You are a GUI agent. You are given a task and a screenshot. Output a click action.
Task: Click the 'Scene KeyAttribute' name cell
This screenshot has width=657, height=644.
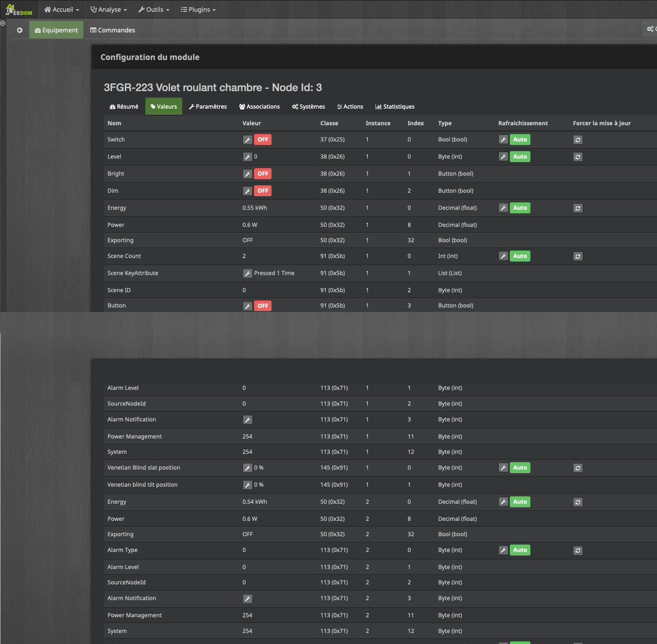[x=133, y=273]
